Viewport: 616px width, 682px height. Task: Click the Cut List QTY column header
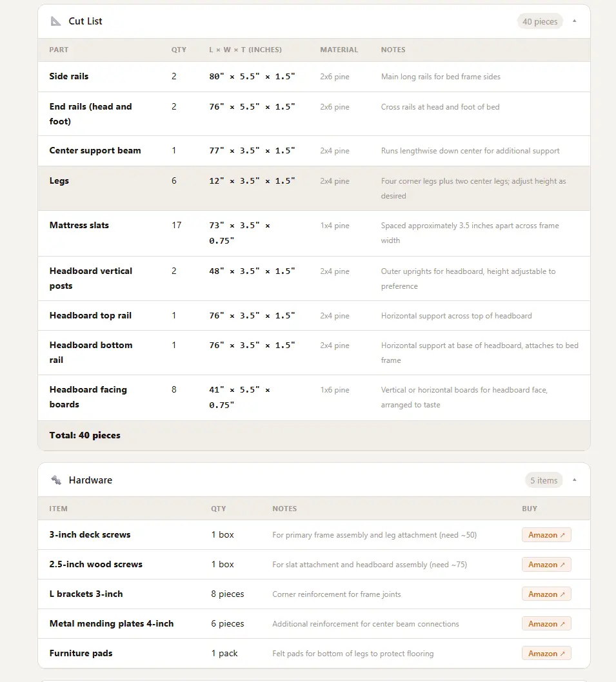(x=179, y=50)
